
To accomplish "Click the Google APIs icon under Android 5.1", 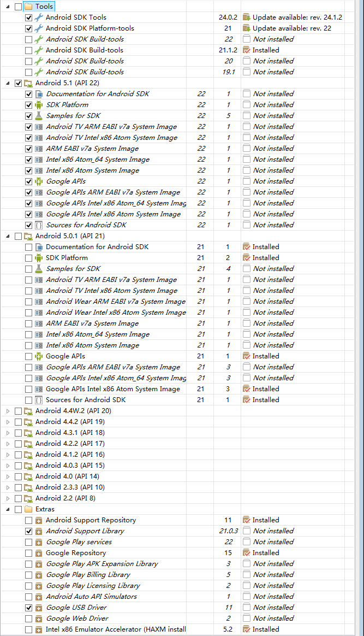I will (39, 181).
